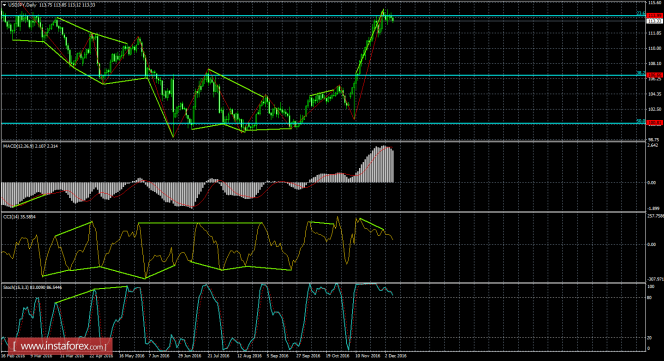
Task: Click the 21 Jul 2016 date on time axis
Action: pos(219,356)
